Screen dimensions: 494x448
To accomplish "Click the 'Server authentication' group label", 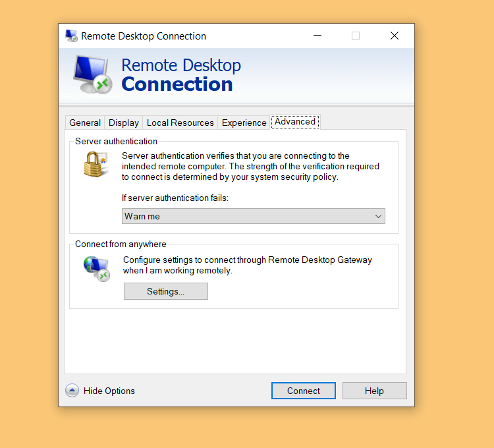I will point(116,141).
